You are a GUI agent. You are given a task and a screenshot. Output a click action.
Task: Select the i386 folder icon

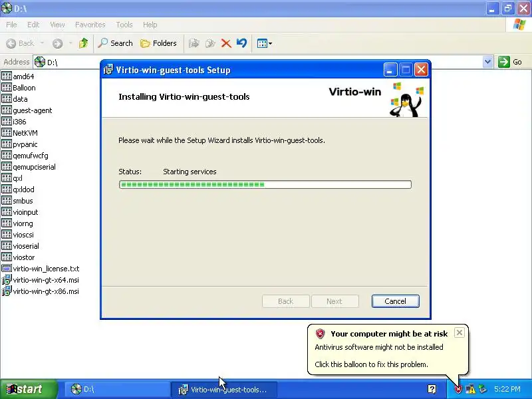(x=7, y=121)
